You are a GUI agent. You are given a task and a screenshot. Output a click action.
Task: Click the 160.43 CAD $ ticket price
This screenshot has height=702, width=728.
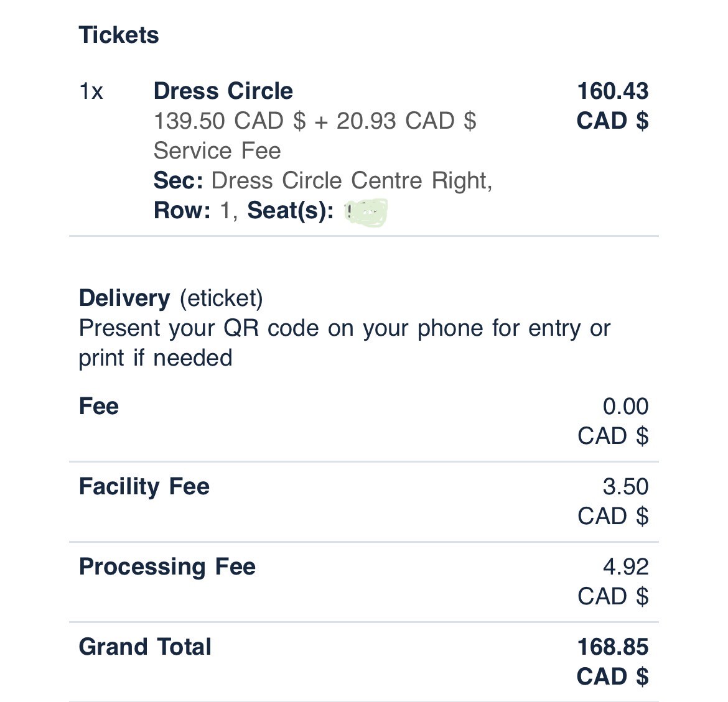tap(612, 106)
